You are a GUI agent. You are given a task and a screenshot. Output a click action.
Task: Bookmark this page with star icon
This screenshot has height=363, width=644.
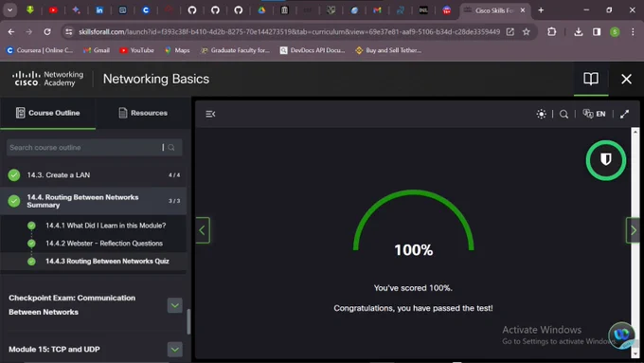point(527,31)
